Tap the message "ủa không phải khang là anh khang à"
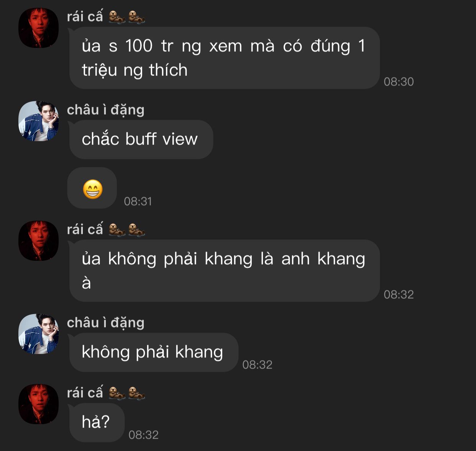 (x=225, y=271)
